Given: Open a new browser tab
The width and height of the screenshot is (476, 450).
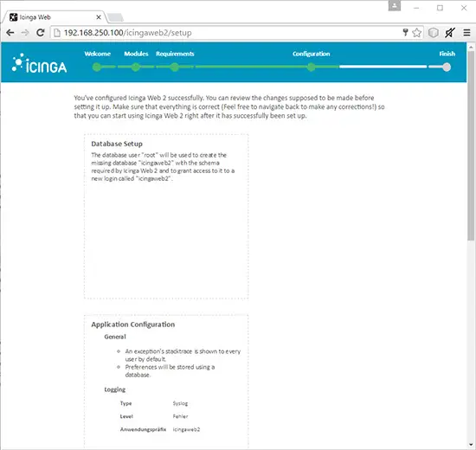Looking at the screenshot, I should (x=115, y=17).
